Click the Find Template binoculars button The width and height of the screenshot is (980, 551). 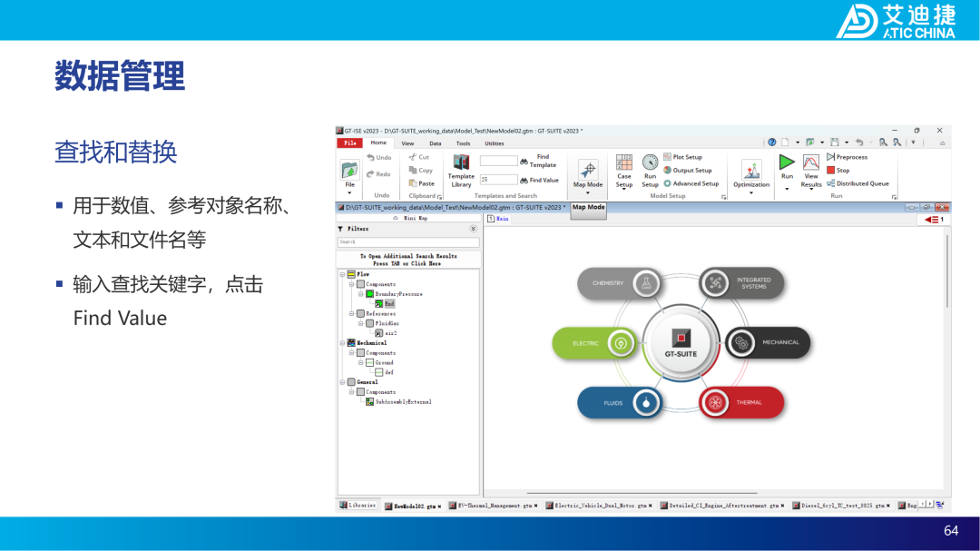538,161
